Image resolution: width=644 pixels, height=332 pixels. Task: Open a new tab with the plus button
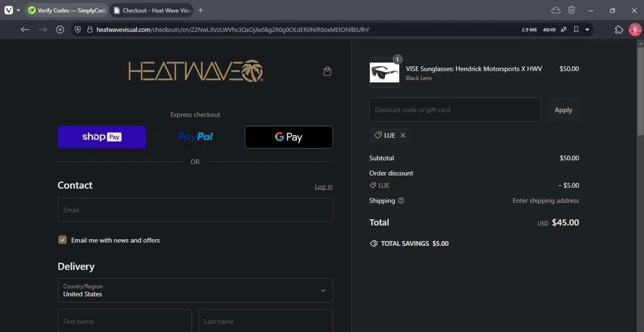pos(200,10)
